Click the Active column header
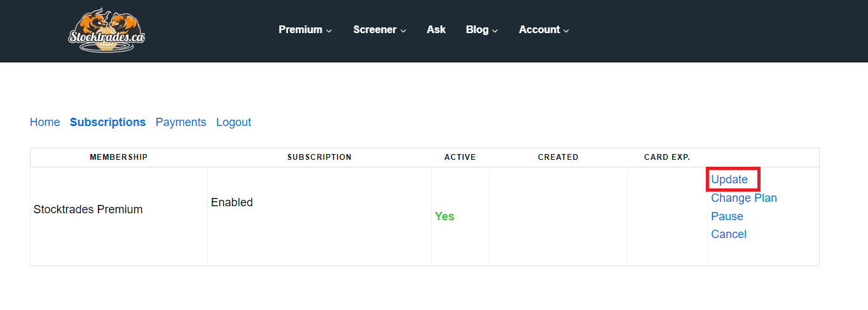The image size is (868, 310). 460,157
